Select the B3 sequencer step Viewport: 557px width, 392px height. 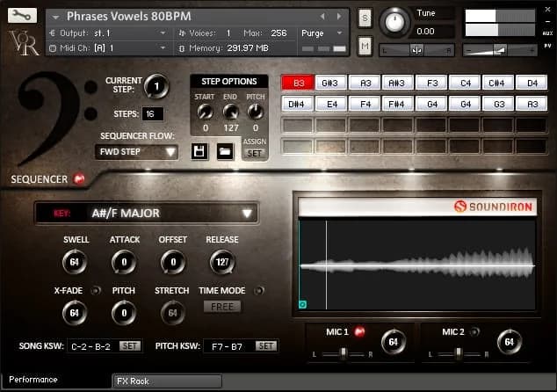tap(298, 83)
